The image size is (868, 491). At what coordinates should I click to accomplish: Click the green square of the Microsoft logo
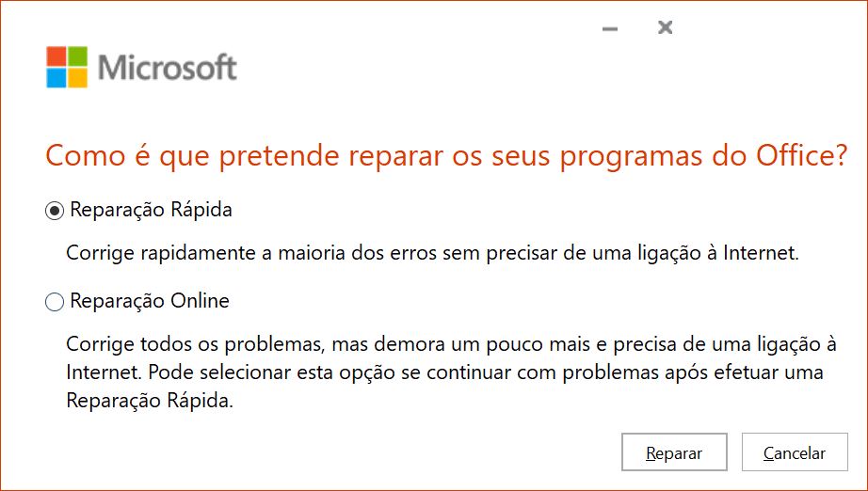pyautogui.click(x=77, y=55)
